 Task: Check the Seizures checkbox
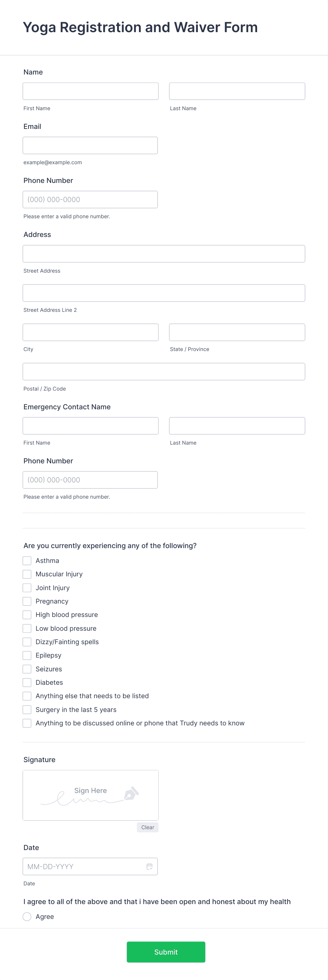click(26, 669)
